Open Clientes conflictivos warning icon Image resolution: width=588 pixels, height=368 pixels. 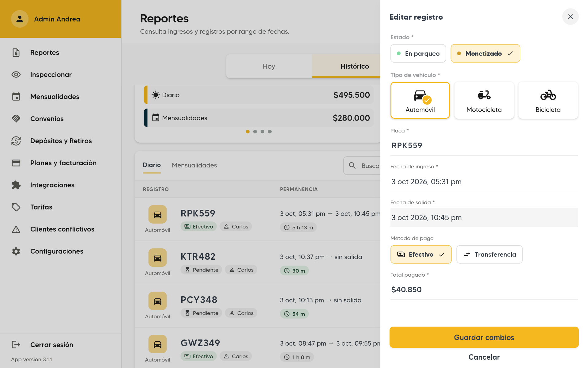pyautogui.click(x=16, y=229)
